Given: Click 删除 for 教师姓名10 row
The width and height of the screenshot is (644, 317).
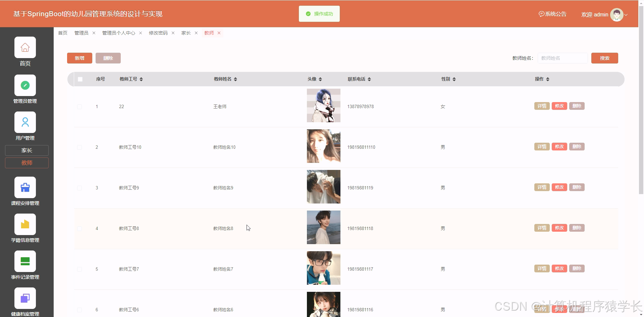Looking at the screenshot, I should pyautogui.click(x=577, y=147).
